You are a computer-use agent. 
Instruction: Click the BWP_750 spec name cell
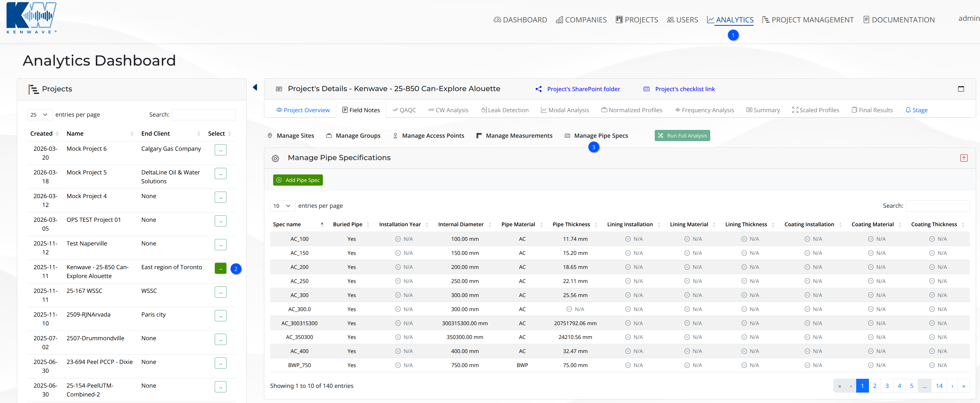(299, 366)
